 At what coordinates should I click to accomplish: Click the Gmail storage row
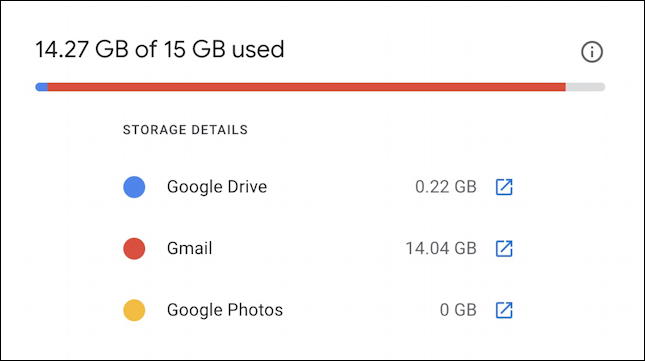(318, 249)
